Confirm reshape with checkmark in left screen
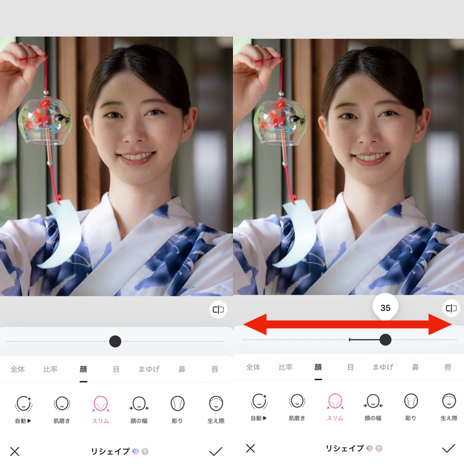The height and width of the screenshot is (476, 464). tap(215, 451)
